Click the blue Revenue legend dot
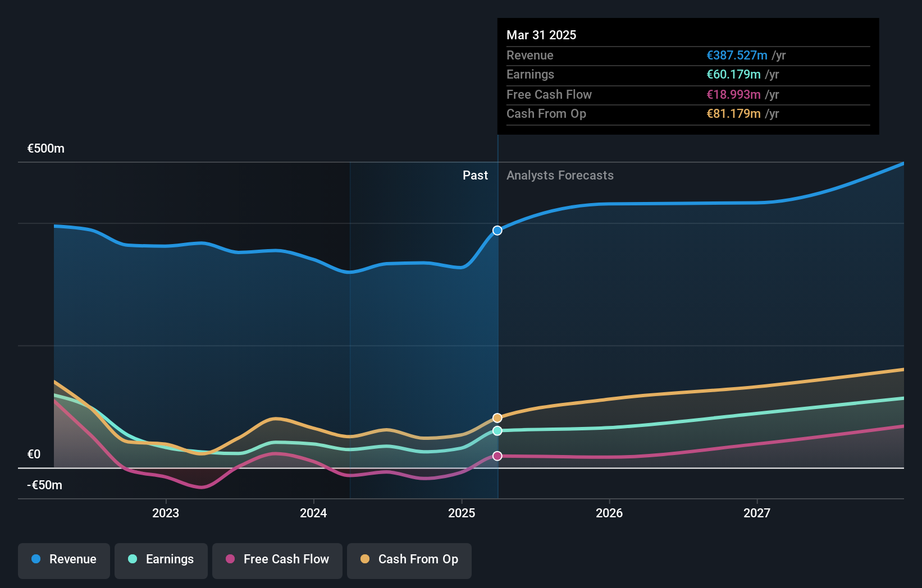The height and width of the screenshot is (588, 922). click(x=36, y=559)
